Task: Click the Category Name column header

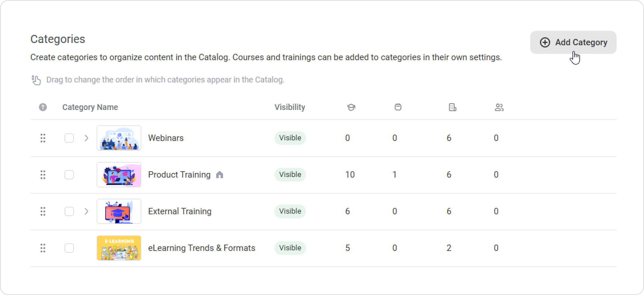Action: (x=90, y=107)
